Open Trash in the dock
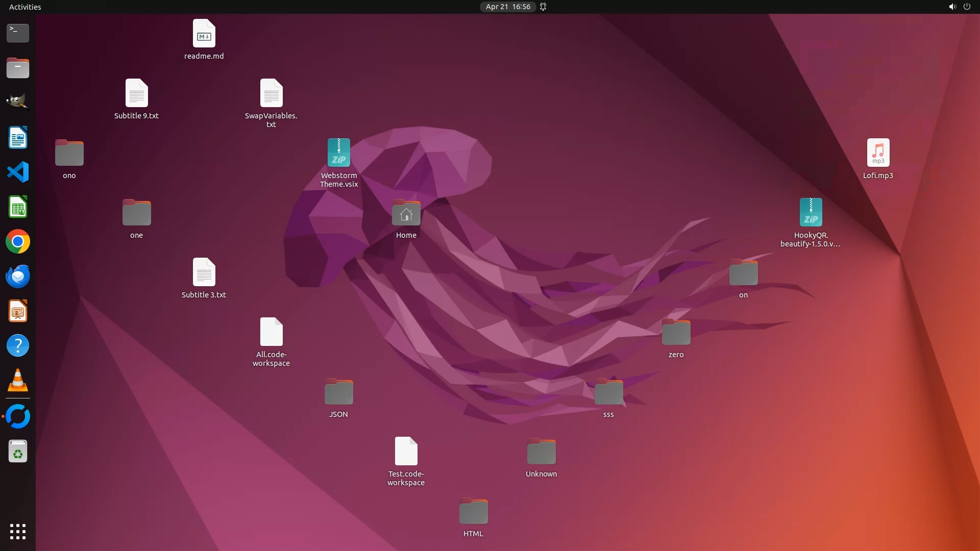The image size is (980, 551). tap(18, 452)
